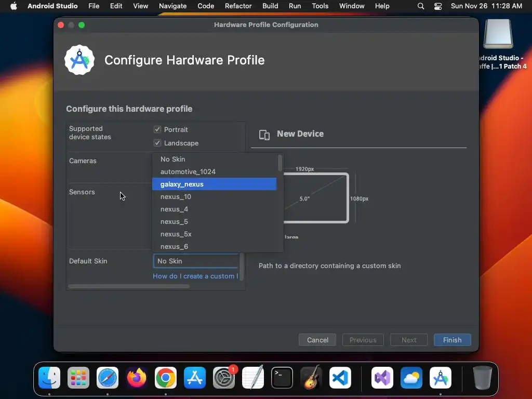Open the Build menu
Image resolution: width=532 pixels, height=399 pixels.
coord(270,6)
